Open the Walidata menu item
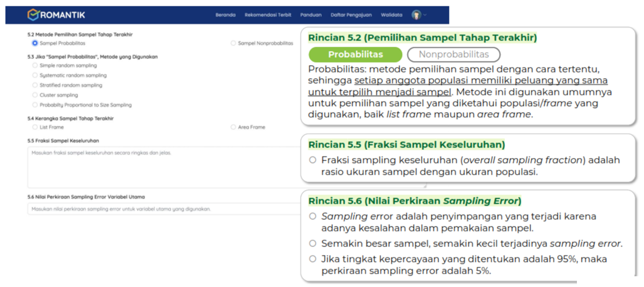The height and width of the screenshot is (287, 644). coord(391,15)
